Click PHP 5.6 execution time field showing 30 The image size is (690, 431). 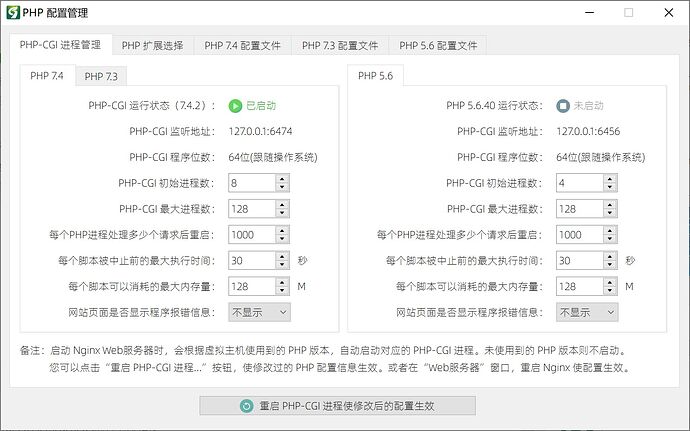click(x=580, y=261)
